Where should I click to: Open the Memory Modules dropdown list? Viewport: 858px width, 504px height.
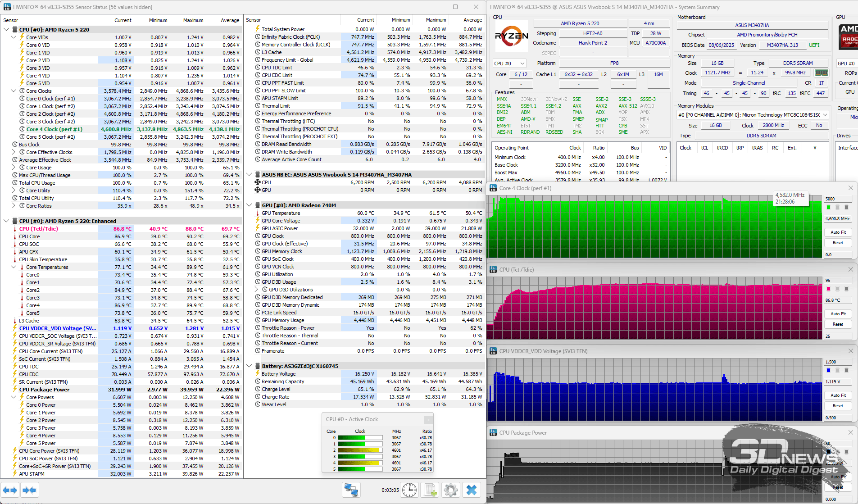[x=825, y=115]
